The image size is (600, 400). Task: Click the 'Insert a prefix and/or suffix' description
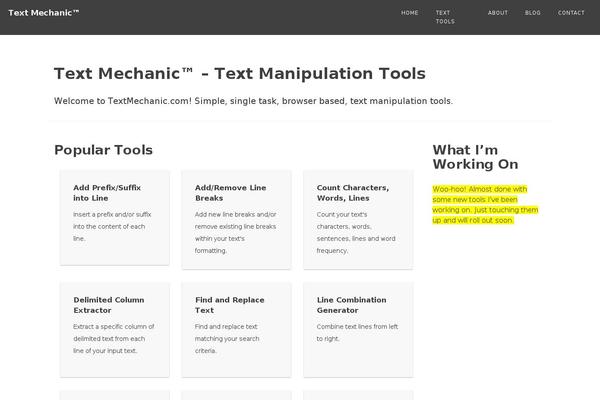[x=112, y=226]
